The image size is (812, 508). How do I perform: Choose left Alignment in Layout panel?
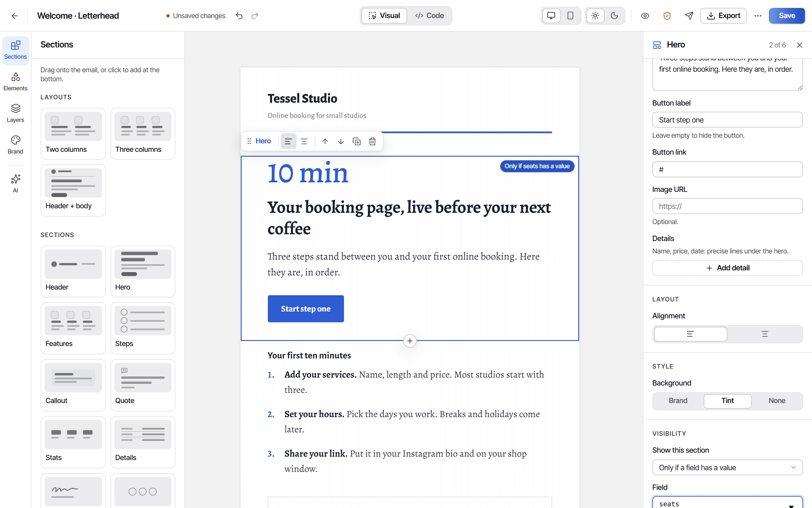click(x=690, y=334)
